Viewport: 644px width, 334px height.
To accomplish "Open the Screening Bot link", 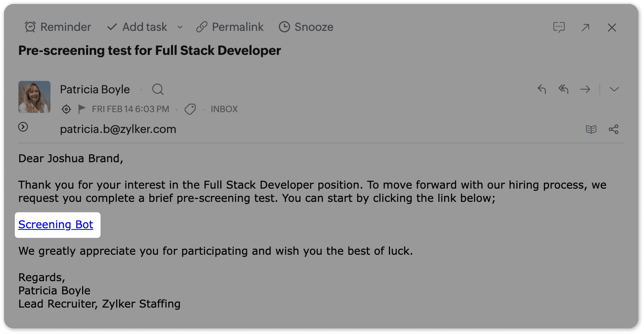I will pos(56,224).
